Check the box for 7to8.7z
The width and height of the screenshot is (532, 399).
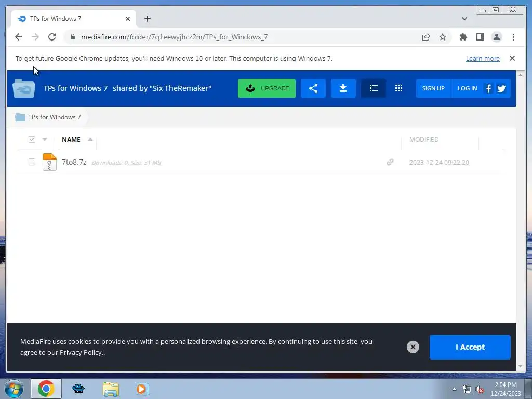[x=32, y=162]
